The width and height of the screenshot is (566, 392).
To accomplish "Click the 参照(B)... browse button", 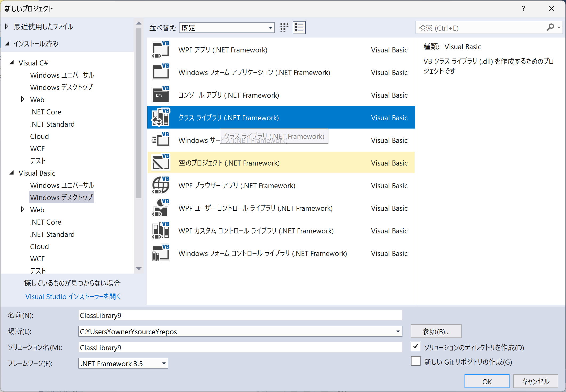I will click(x=436, y=331).
